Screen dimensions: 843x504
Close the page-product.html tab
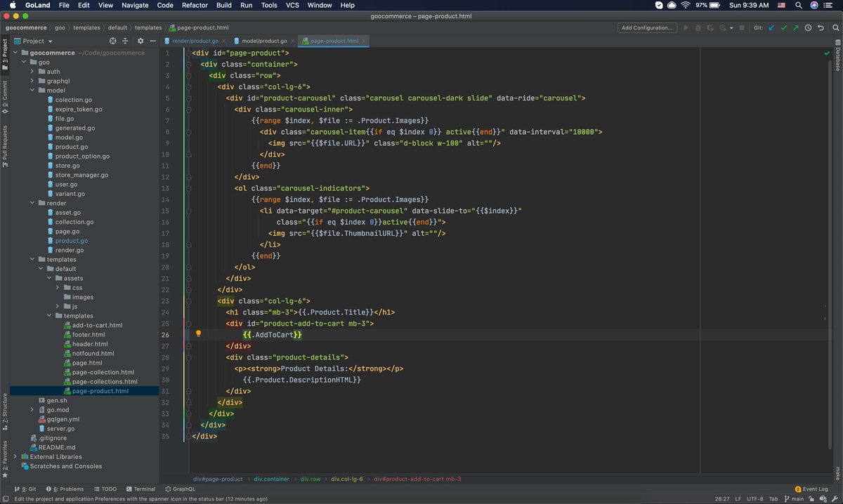(363, 41)
